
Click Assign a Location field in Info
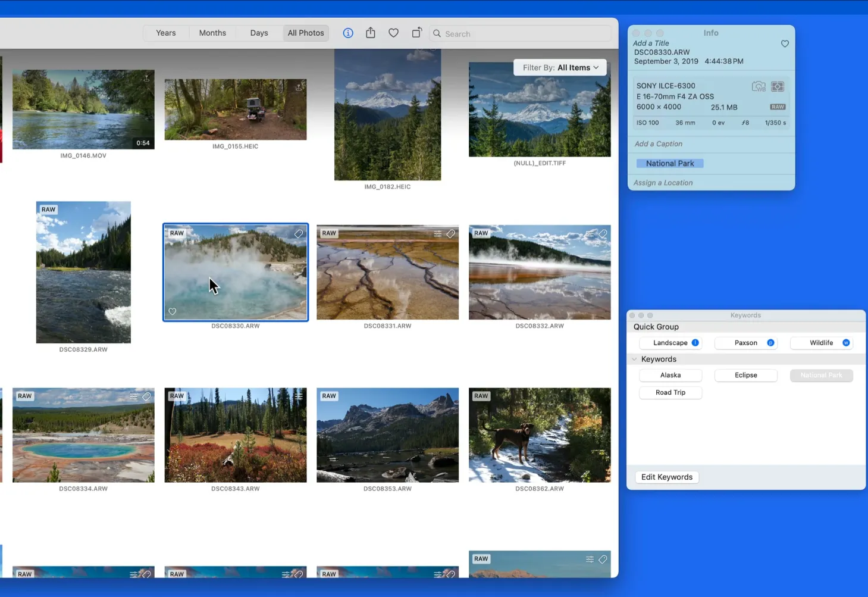[663, 183]
